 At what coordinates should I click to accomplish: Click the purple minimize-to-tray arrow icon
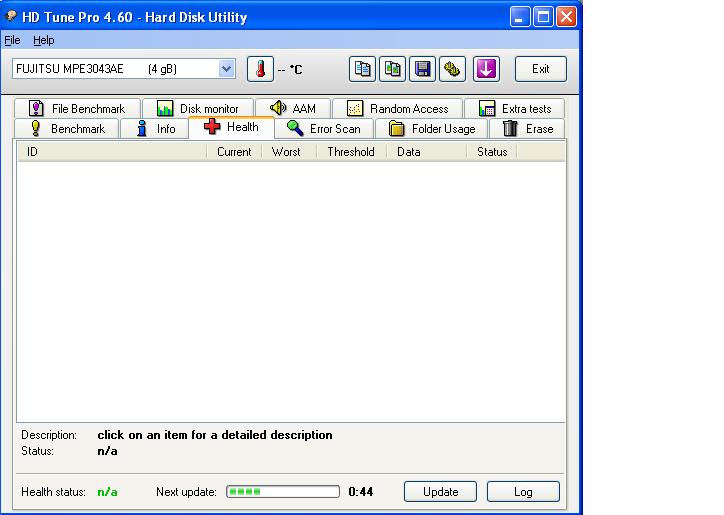pos(486,69)
